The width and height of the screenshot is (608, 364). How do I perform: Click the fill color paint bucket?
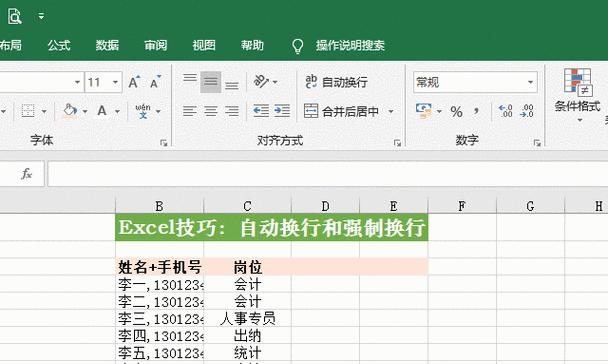point(70,111)
